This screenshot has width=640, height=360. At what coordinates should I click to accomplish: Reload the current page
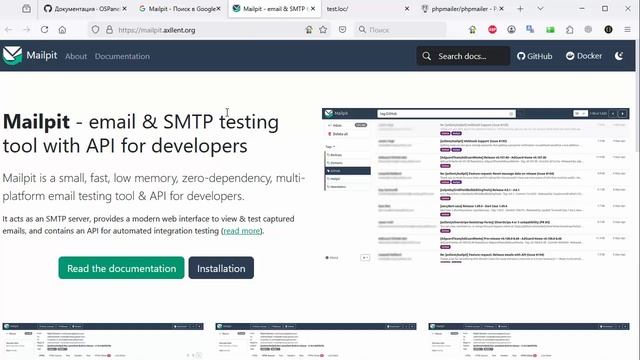[44, 30]
